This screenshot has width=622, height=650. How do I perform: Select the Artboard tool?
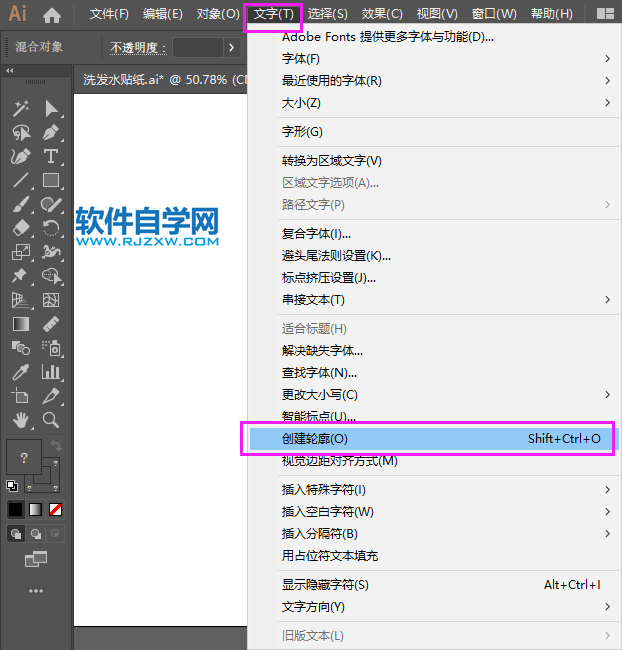21,396
